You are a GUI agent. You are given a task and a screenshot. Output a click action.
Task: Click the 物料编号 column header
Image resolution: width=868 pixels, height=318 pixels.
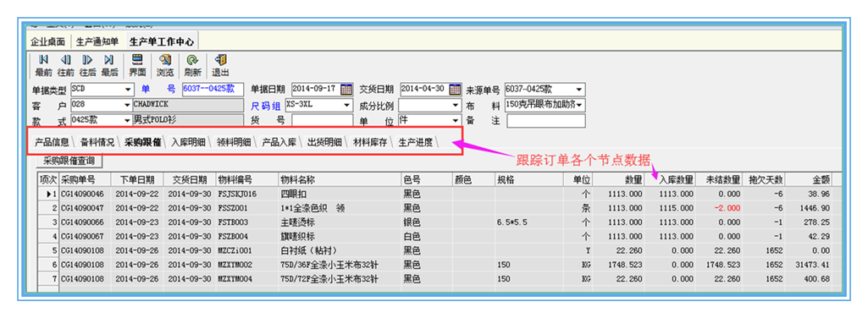click(247, 179)
